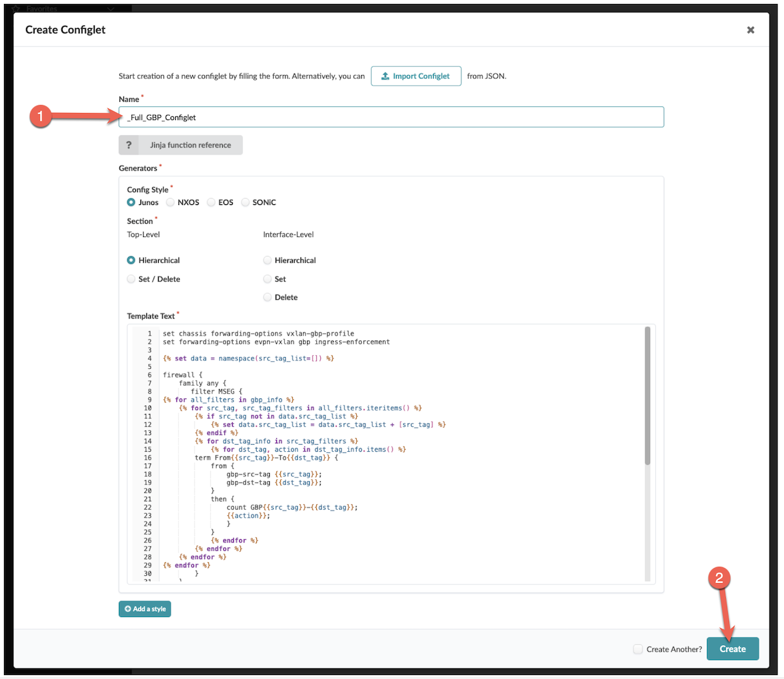The image size is (784, 679).
Task: Click the Create button
Action: click(x=733, y=649)
